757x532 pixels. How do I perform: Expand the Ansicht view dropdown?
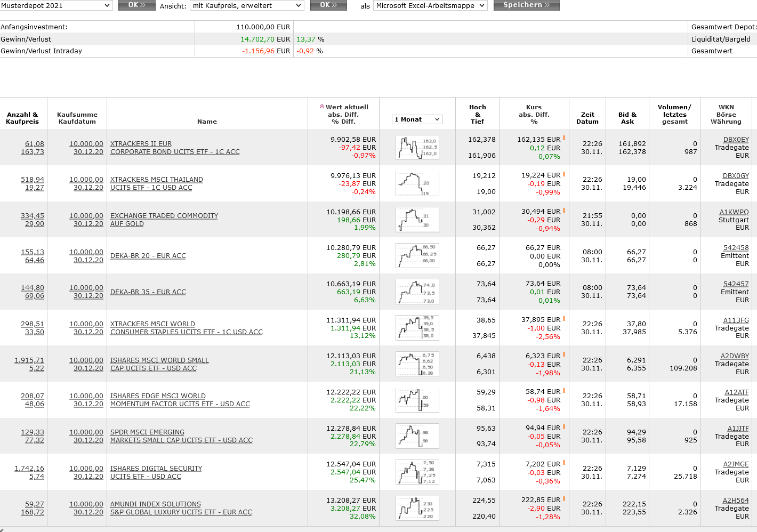tap(247, 5)
